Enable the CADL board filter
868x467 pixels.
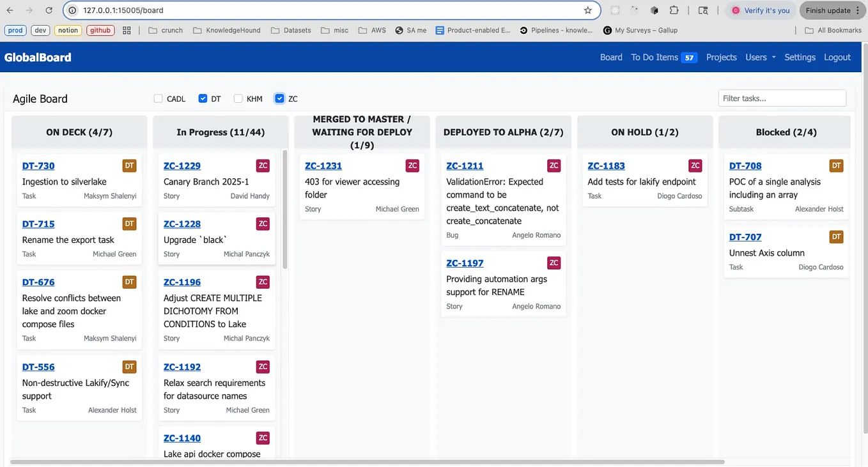coord(158,98)
